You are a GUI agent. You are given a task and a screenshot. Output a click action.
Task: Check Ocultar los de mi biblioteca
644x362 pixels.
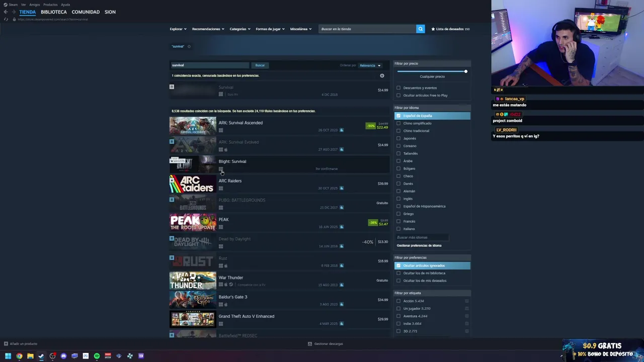(398, 273)
